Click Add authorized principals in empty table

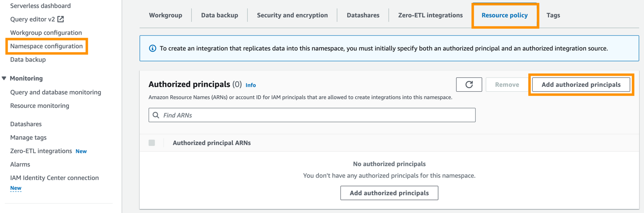(x=389, y=193)
